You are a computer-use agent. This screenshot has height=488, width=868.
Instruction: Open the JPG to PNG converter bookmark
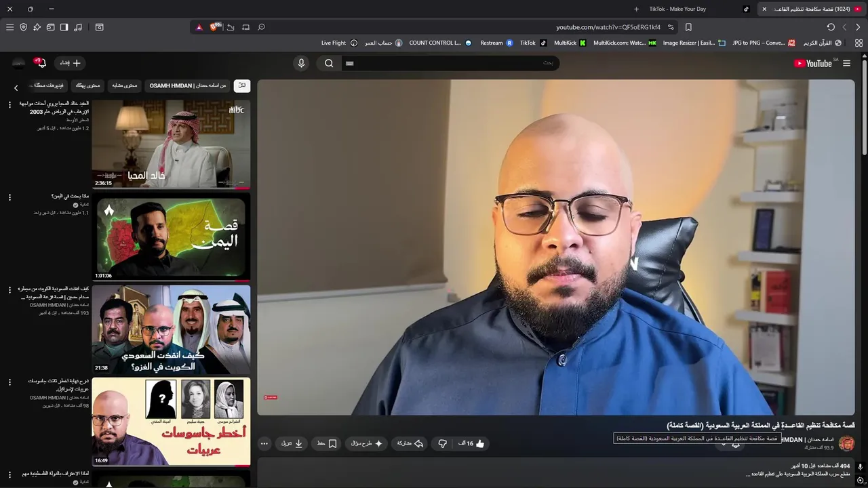764,43
